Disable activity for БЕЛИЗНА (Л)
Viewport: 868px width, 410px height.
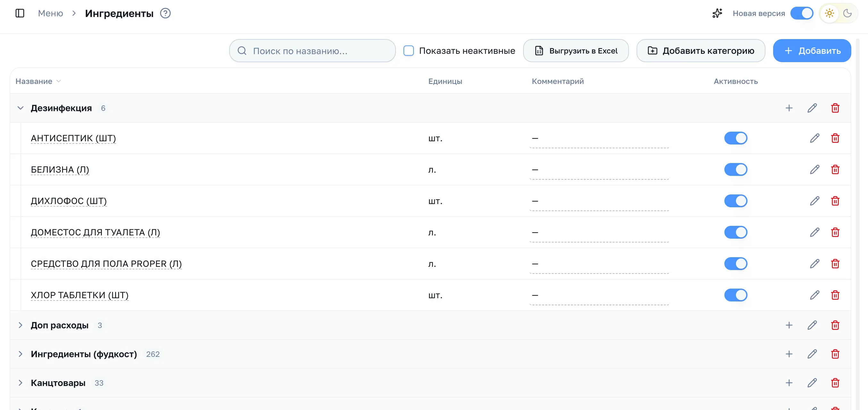pyautogui.click(x=736, y=169)
